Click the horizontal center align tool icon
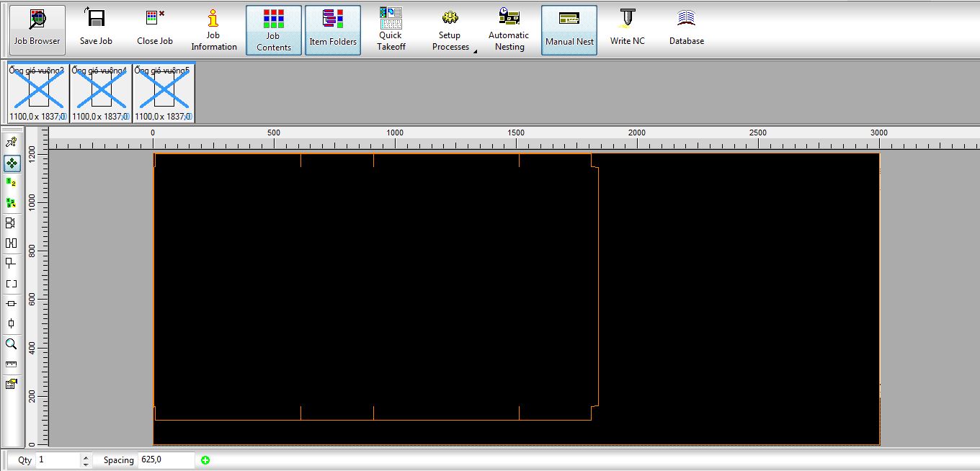Screen dimensions: 980x471 pyautogui.click(x=12, y=304)
